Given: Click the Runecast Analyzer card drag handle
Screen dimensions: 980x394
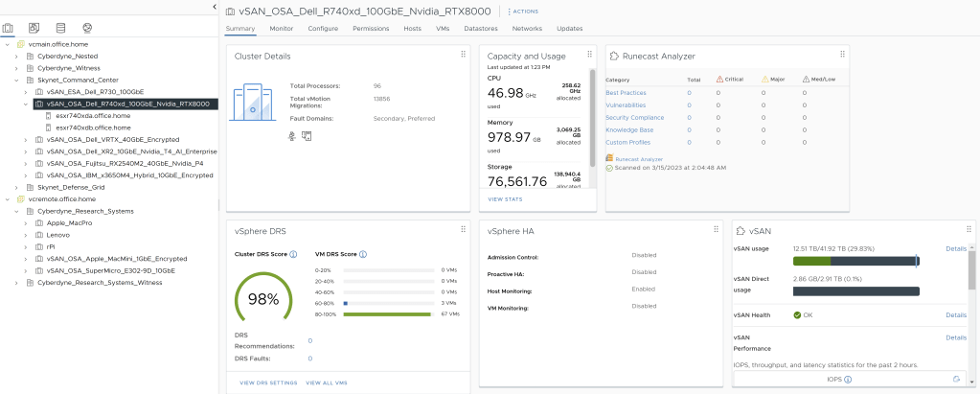Looking at the screenshot, I should tap(842, 55).
